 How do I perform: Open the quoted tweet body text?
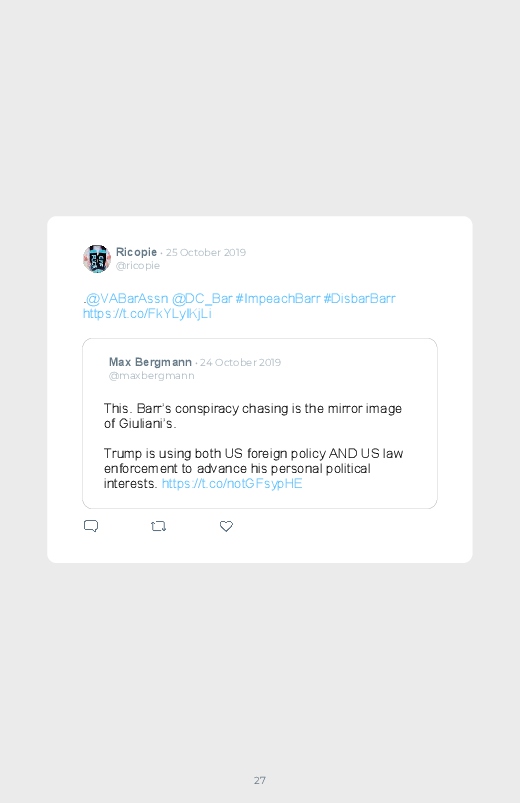[254, 446]
